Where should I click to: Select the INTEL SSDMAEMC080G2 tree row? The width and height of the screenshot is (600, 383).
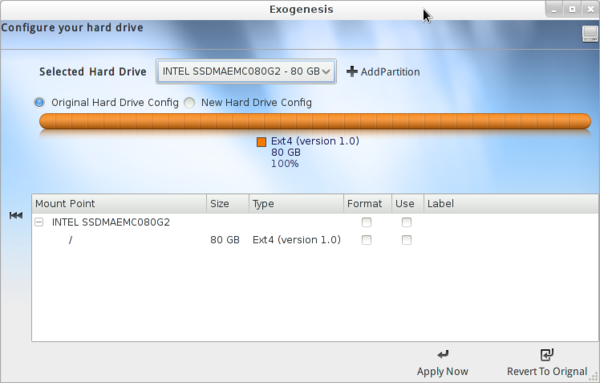[315, 222]
